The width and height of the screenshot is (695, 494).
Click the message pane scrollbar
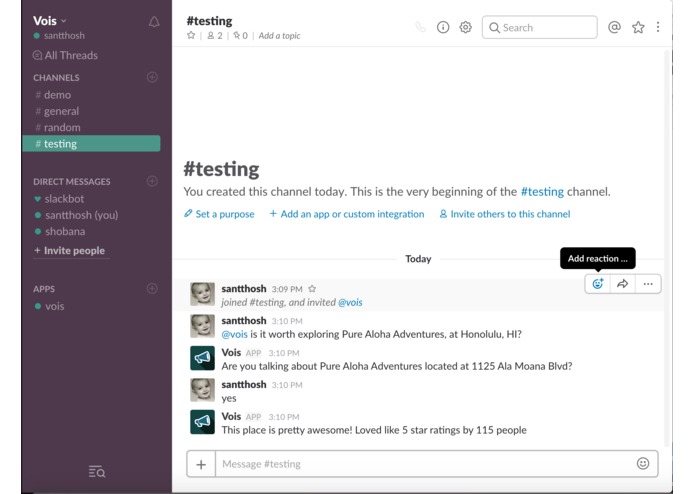tap(666, 248)
